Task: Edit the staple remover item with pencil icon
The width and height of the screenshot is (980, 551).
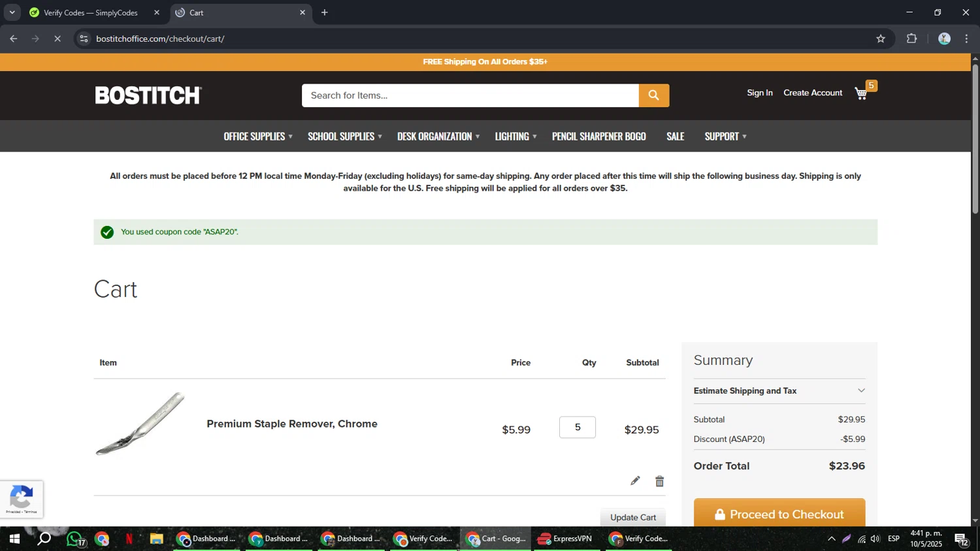Action: [635, 481]
